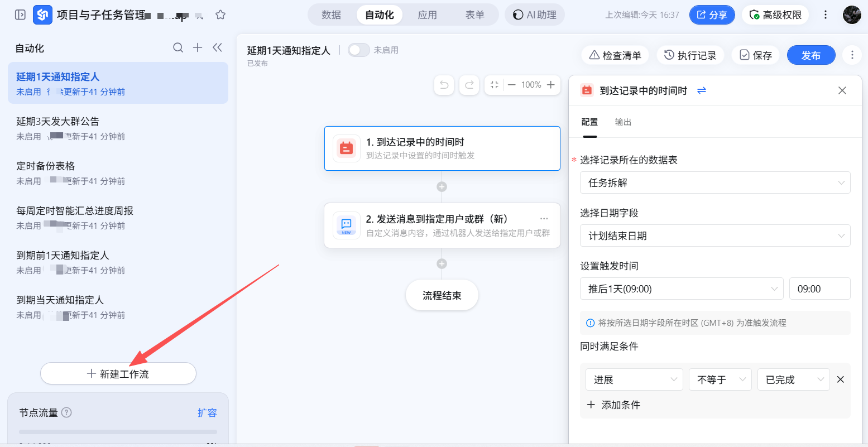The image size is (868, 447).
Task: Open the 延期3天发大群公告 automation
Action: [118, 128]
